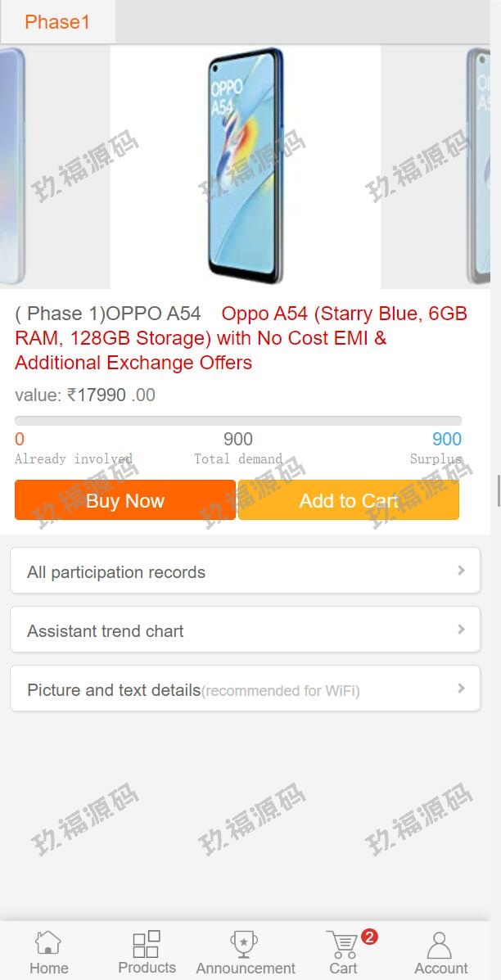Click the Products label in bottom bar

[x=147, y=968]
